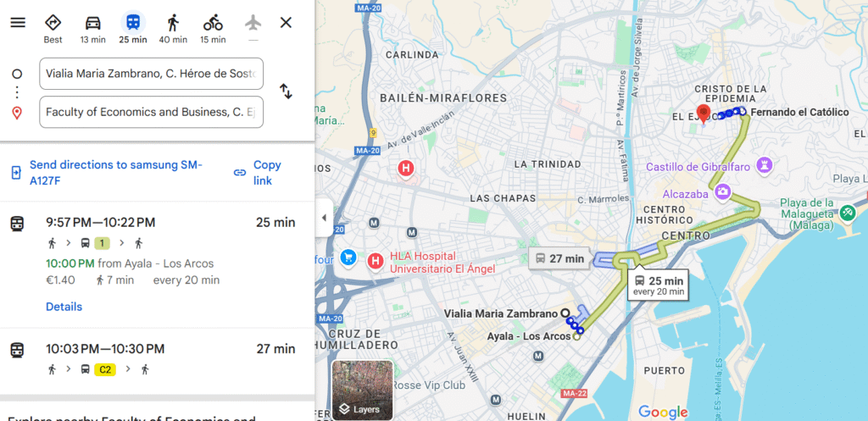Open the Layers map thumbnail
Image resolution: width=868 pixels, height=421 pixels.
(x=362, y=390)
